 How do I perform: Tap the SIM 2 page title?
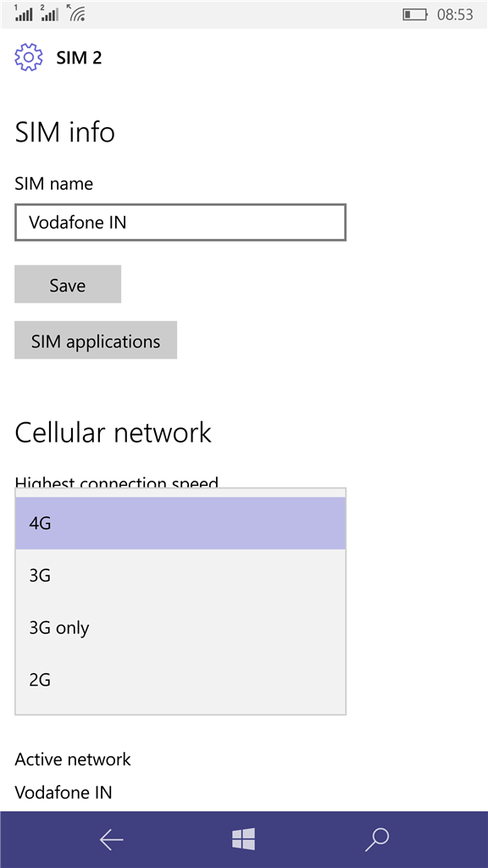79,58
